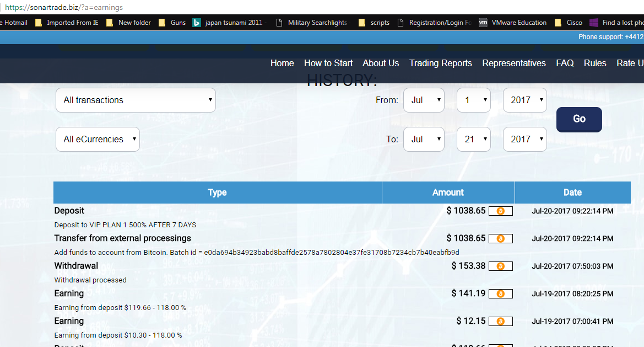Open the To day dropdown showing 21

[473, 140]
